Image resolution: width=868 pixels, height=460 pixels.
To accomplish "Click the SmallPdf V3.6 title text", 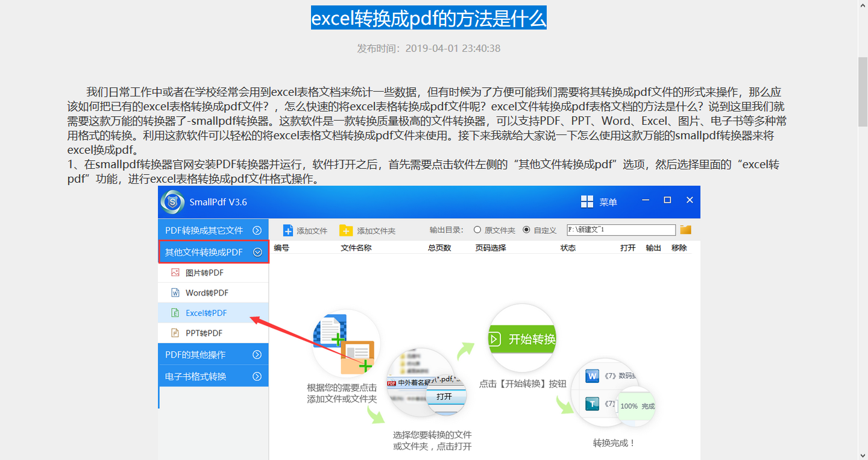I will 218,202.
